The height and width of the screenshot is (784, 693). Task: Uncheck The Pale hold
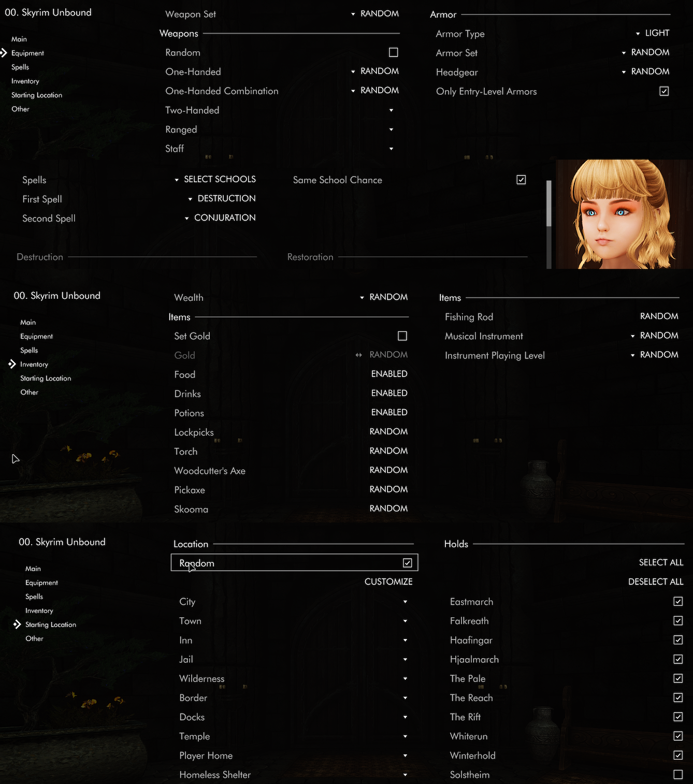(x=678, y=678)
